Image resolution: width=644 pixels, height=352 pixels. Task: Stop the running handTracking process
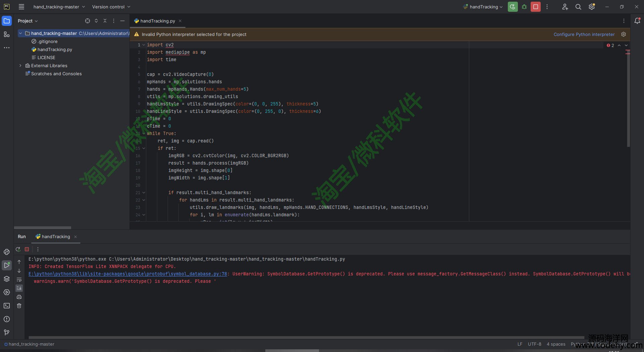click(536, 7)
